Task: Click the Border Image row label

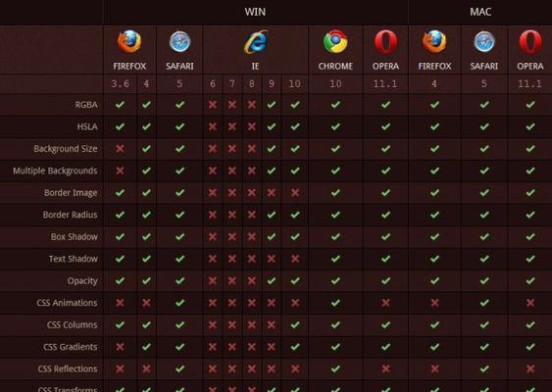Action: coord(71,193)
